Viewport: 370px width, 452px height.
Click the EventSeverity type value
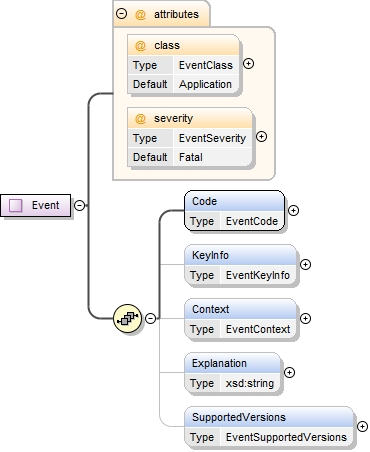(x=212, y=138)
